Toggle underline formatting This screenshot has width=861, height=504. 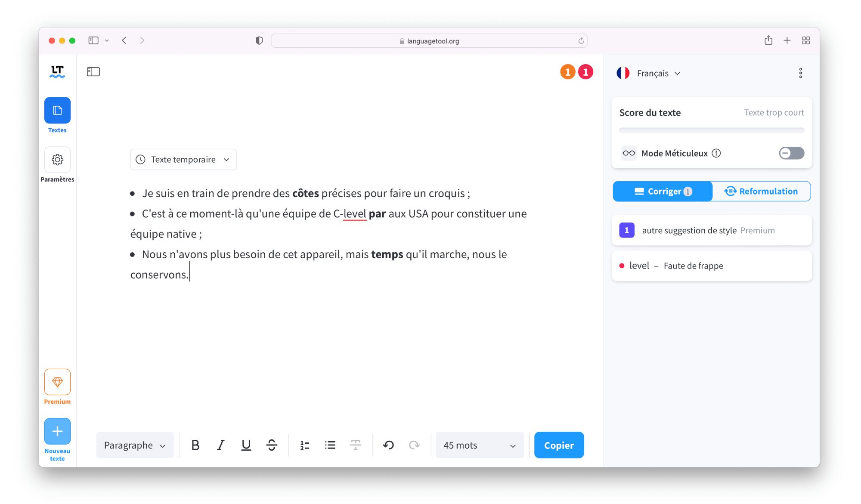point(246,445)
